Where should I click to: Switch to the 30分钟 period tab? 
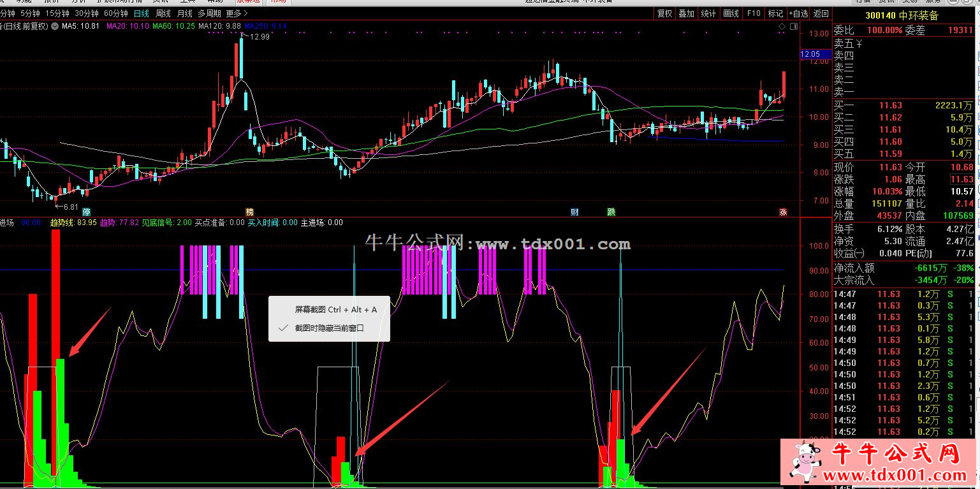pyautogui.click(x=87, y=13)
